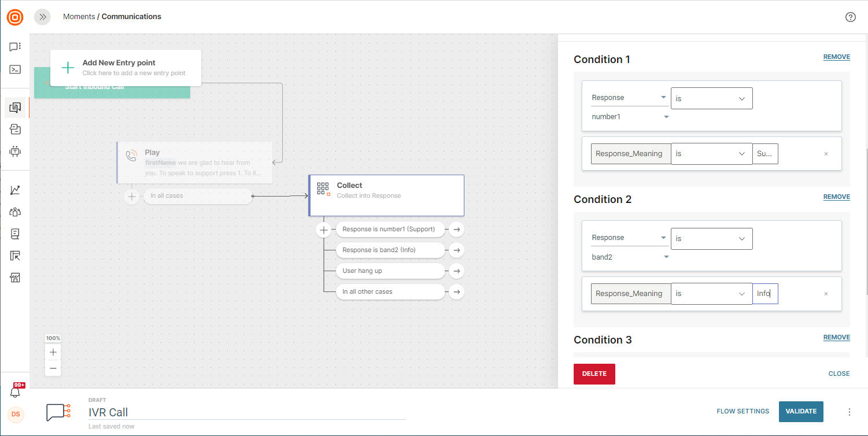868x436 pixels.
Task: Open FLOW SETTINGS
Action: tap(743, 411)
